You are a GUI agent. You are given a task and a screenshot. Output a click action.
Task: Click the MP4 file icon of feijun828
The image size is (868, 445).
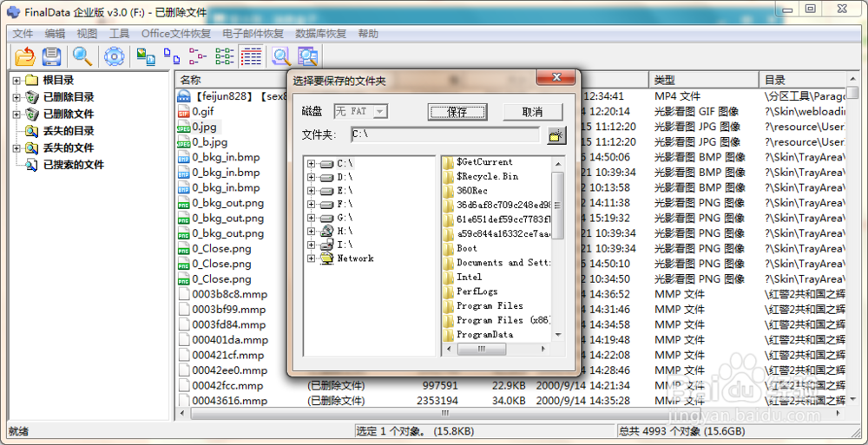[183, 96]
